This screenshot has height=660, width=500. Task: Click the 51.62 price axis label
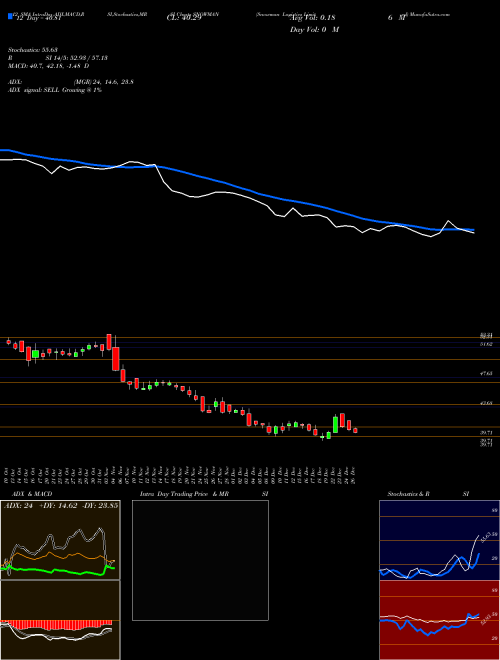coord(487,344)
